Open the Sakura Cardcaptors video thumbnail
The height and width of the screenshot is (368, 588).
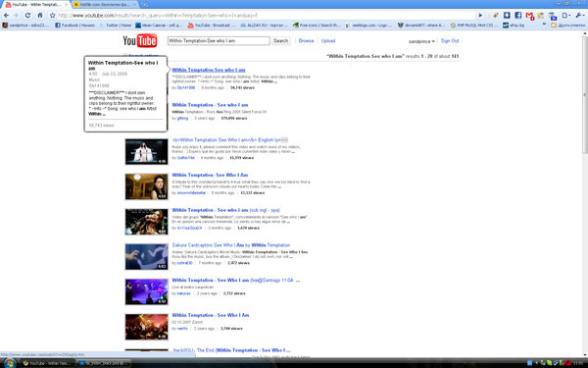(147, 257)
